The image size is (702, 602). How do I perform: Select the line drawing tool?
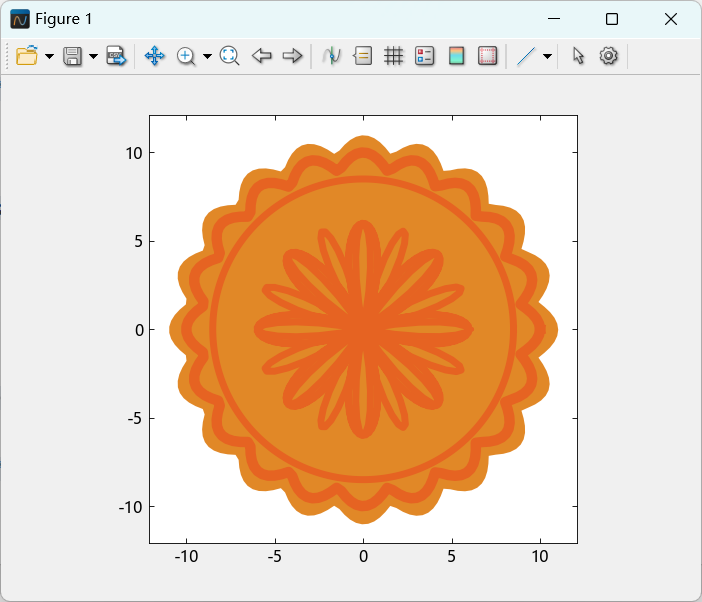[x=526, y=56]
